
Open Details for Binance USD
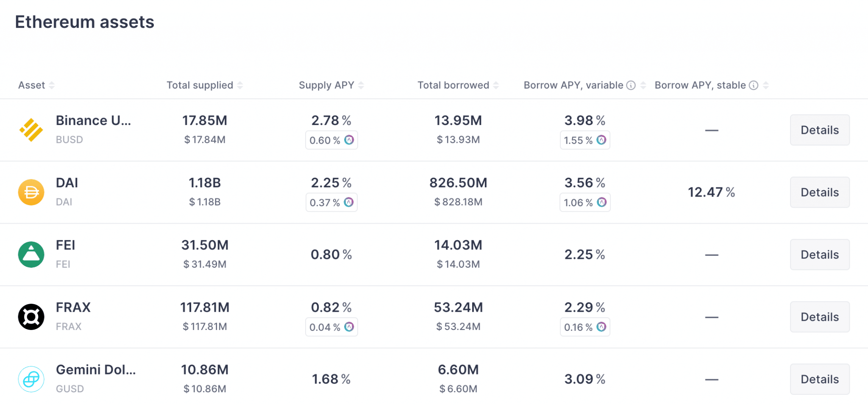820,130
